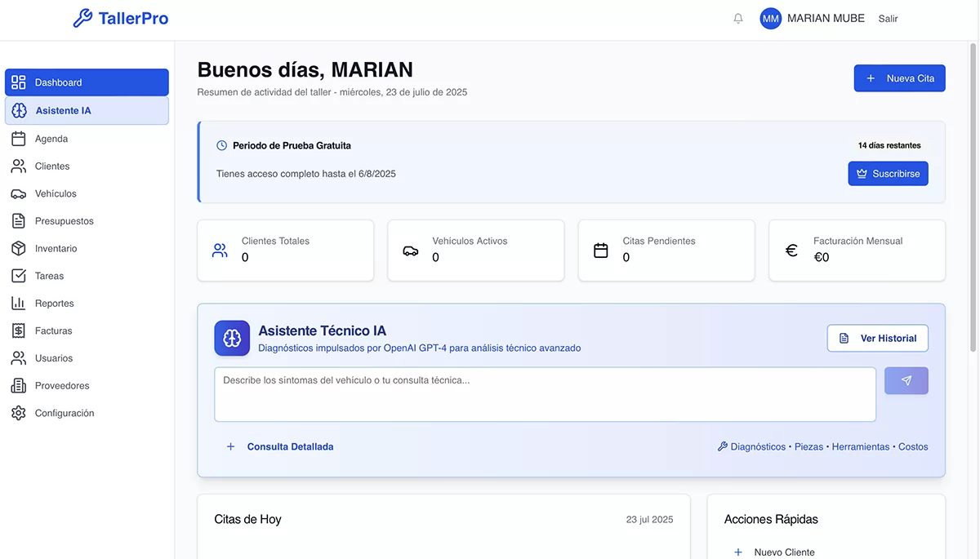
Task: Select Presupuestos in sidebar
Action: tap(87, 221)
